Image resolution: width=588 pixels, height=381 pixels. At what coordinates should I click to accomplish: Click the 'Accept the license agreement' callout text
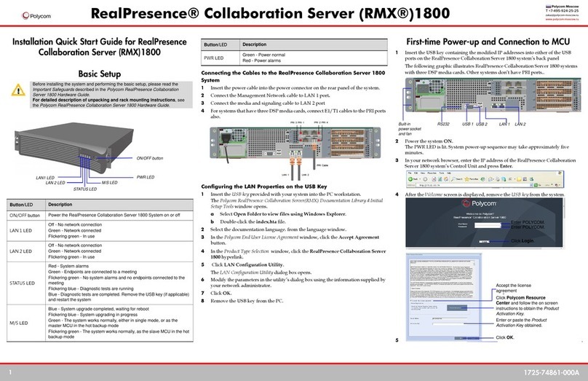pos(513,288)
